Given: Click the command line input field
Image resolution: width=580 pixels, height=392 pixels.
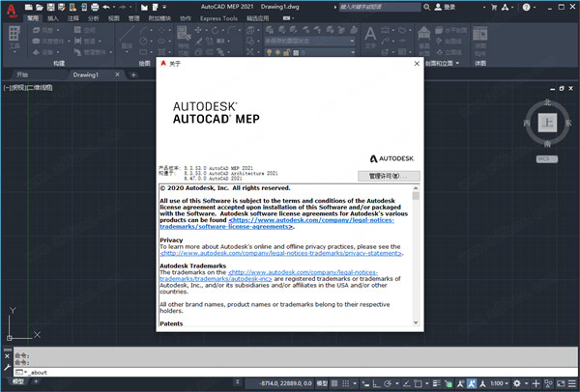Looking at the screenshot, I should (193, 372).
